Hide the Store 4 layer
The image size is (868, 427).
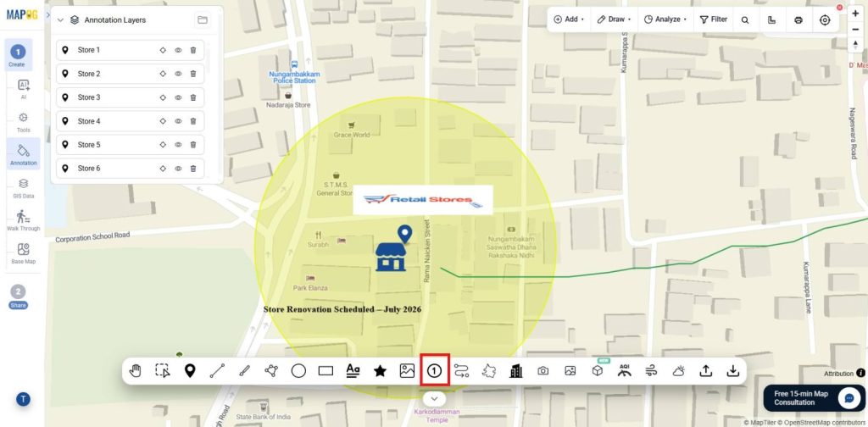pyautogui.click(x=178, y=121)
